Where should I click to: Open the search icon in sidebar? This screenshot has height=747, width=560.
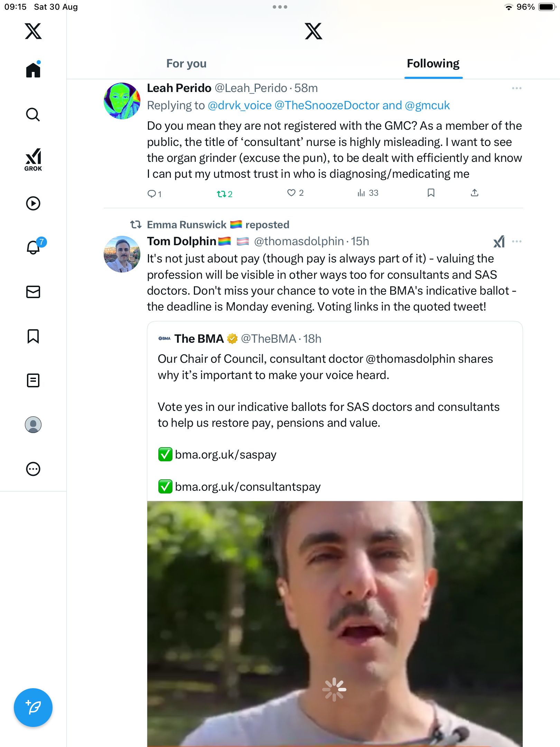point(33,114)
